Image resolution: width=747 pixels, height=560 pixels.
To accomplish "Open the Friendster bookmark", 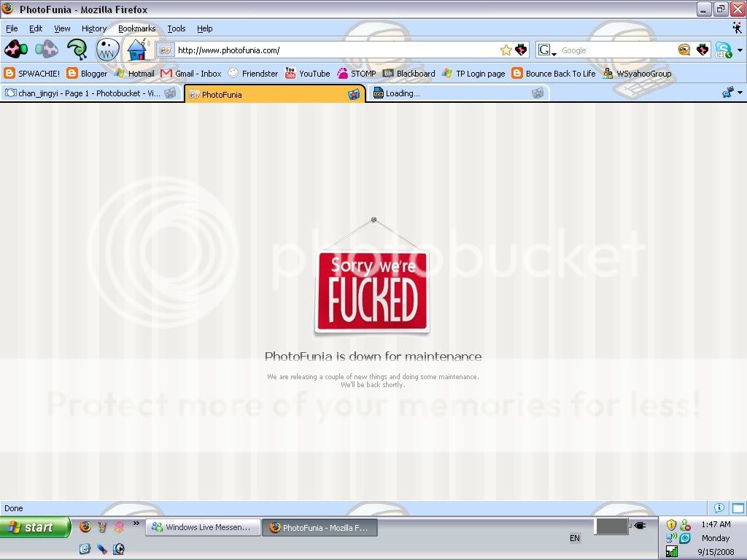I will click(x=253, y=74).
